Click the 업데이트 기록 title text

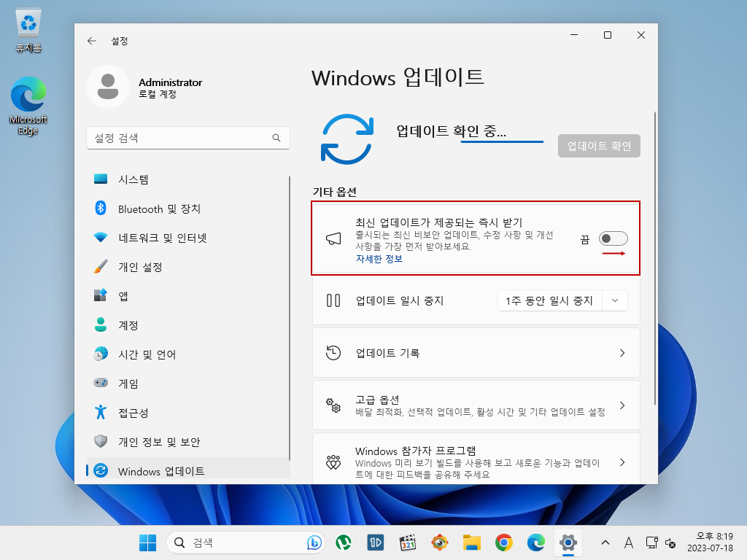tap(388, 353)
